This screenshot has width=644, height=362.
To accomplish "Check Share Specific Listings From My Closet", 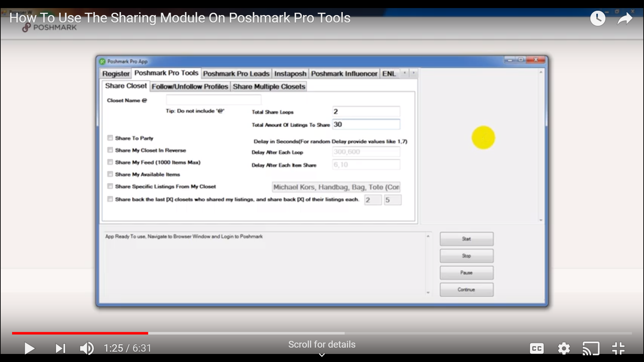I will tap(110, 186).
